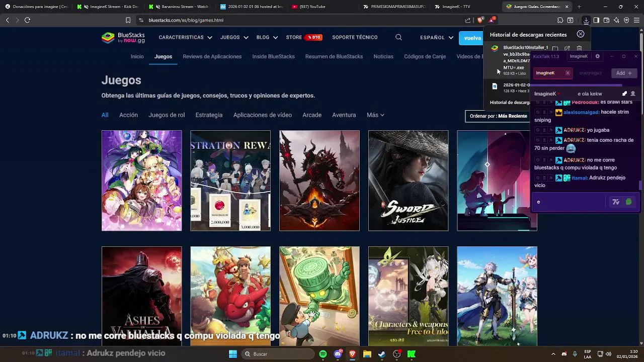Toggle the Brave sidebar panel icon
The height and width of the screenshot is (362, 644).
point(596,20)
